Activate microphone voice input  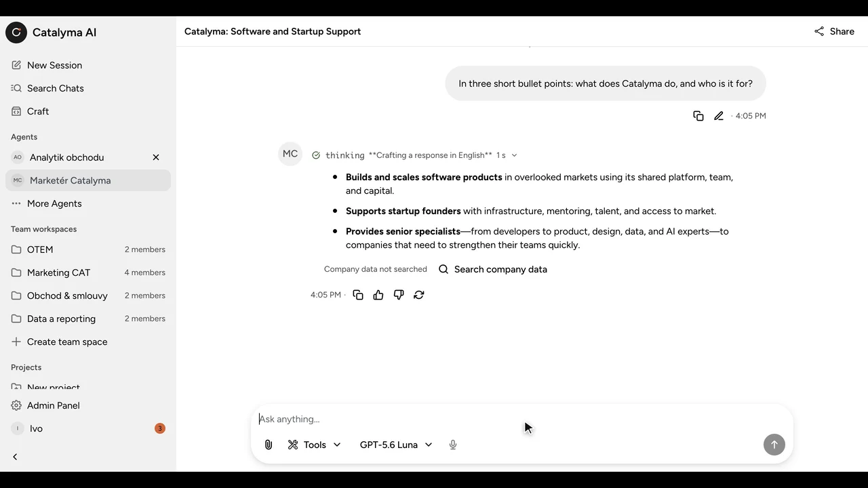coord(453,445)
